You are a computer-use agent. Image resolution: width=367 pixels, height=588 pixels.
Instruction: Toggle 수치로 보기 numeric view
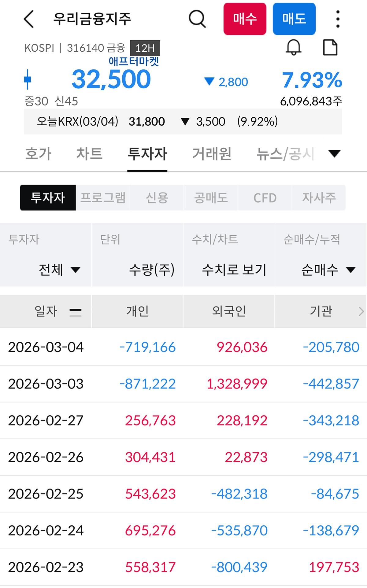click(234, 270)
